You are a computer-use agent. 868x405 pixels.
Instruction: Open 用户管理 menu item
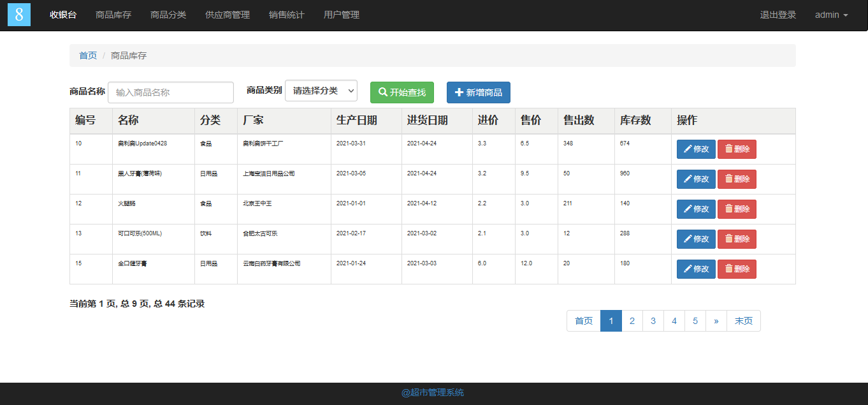pos(342,15)
